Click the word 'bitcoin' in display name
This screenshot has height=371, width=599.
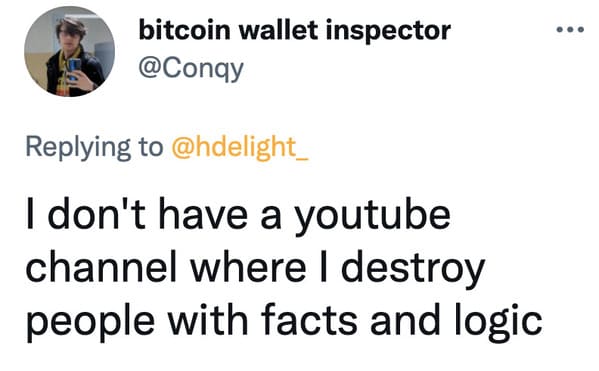tap(185, 30)
